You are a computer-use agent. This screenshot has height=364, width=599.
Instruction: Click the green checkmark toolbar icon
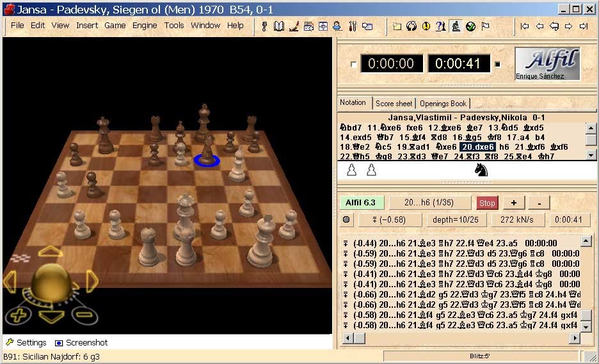tap(470, 26)
